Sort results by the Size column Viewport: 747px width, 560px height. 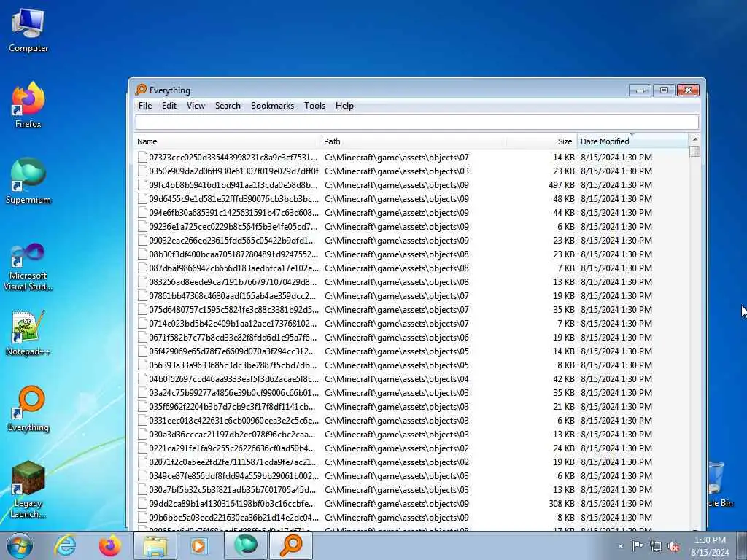(x=542, y=141)
